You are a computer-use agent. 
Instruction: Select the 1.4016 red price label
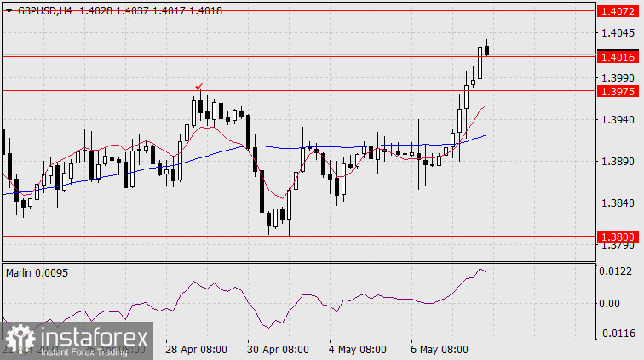click(x=615, y=58)
